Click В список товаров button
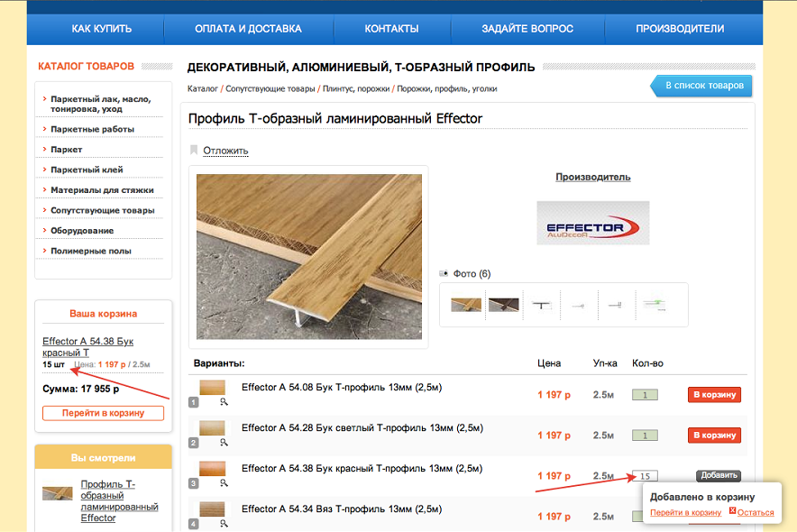 coord(701,86)
